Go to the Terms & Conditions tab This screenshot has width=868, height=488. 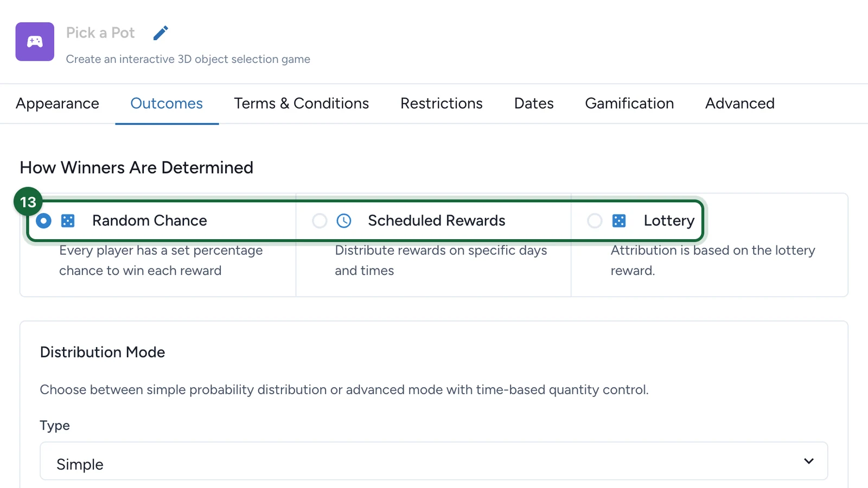[x=302, y=104]
